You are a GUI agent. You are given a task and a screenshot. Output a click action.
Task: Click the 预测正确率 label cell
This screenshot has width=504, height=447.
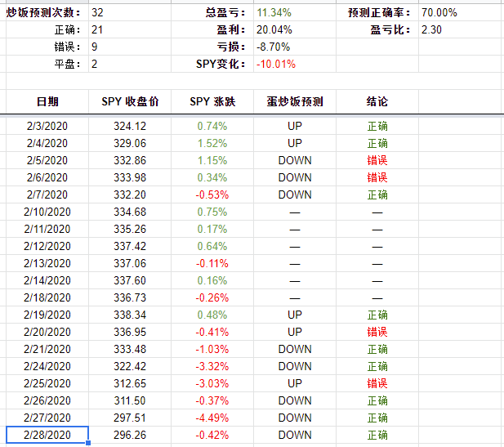pos(377,12)
